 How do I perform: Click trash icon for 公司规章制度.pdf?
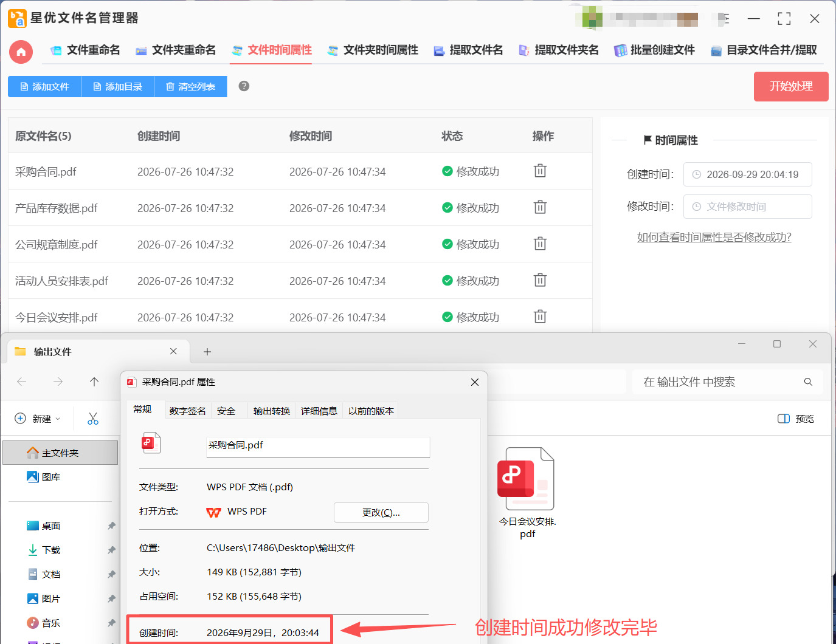tap(540, 244)
